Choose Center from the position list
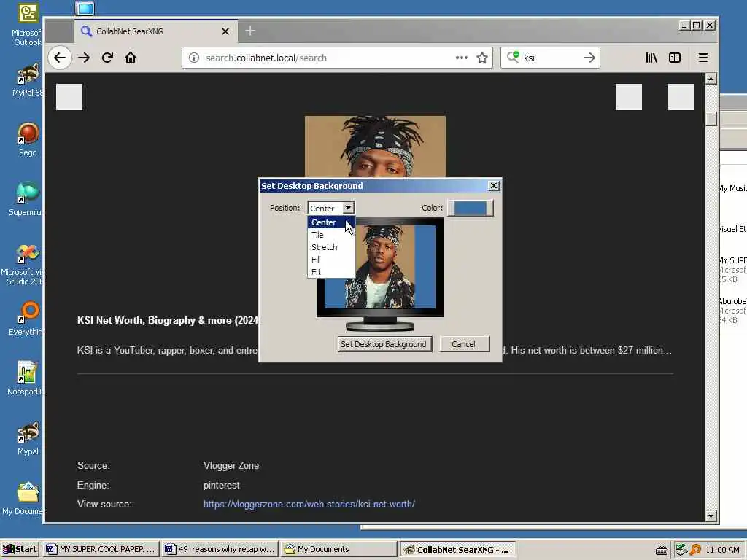This screenshot has width=747, height=560. 332,222
